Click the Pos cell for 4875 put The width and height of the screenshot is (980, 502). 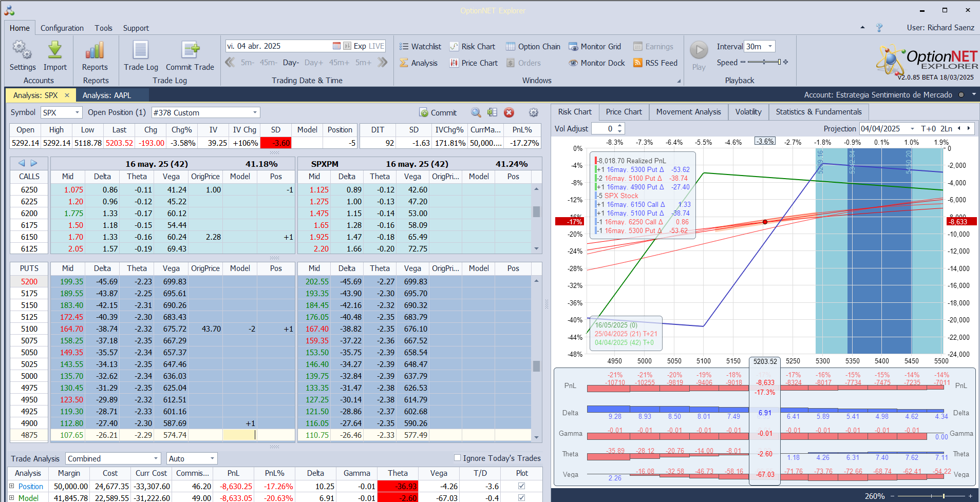276,435
